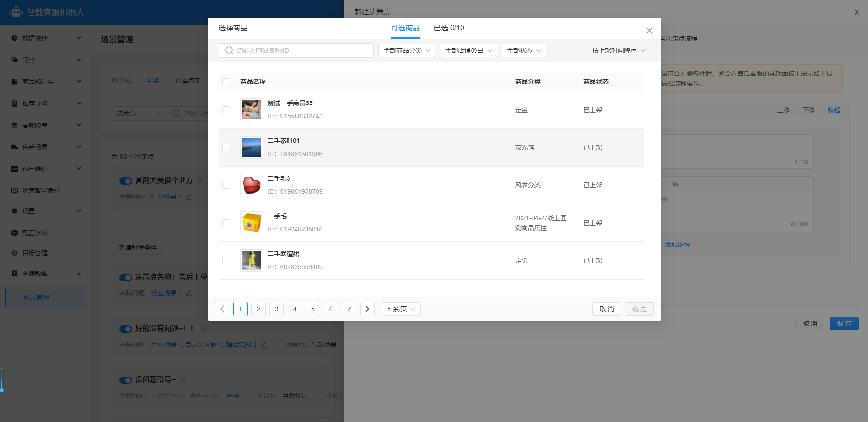Click the 智能跟单 layers icon
868x422 pixels.
coord(15,125)
